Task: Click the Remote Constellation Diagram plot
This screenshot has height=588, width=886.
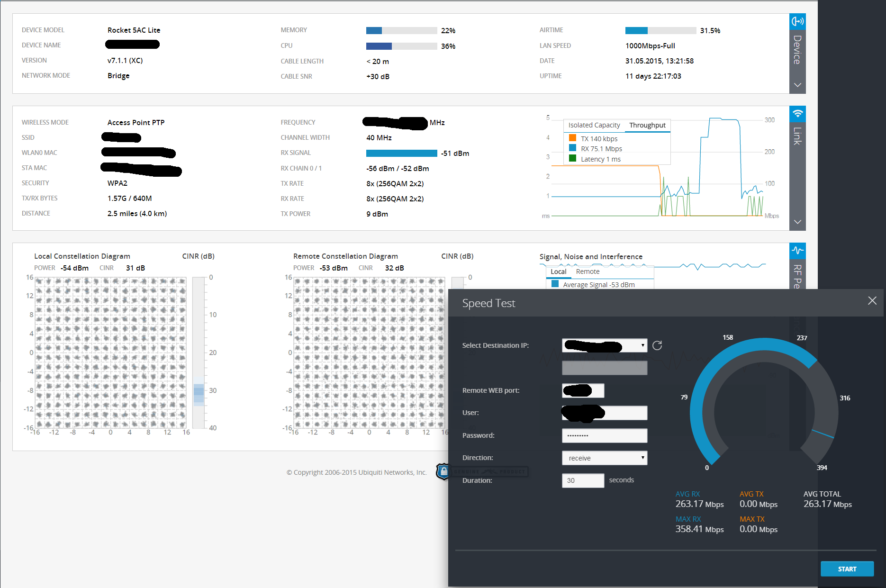Action: 369,353
